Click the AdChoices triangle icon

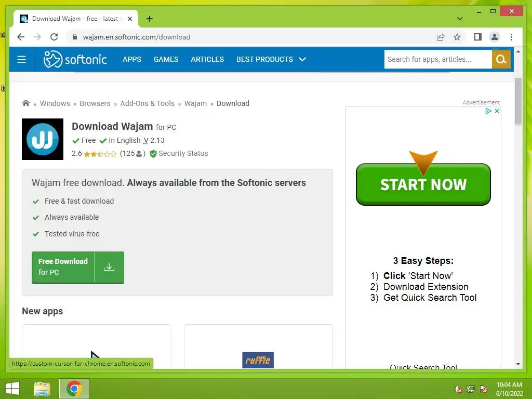(x=488, y=111)
